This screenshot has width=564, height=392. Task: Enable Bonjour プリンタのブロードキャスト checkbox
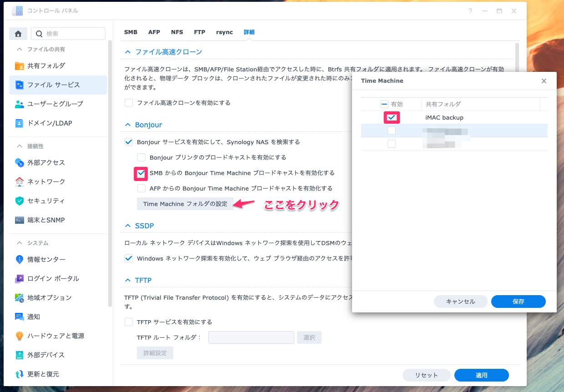coord(141,157)
